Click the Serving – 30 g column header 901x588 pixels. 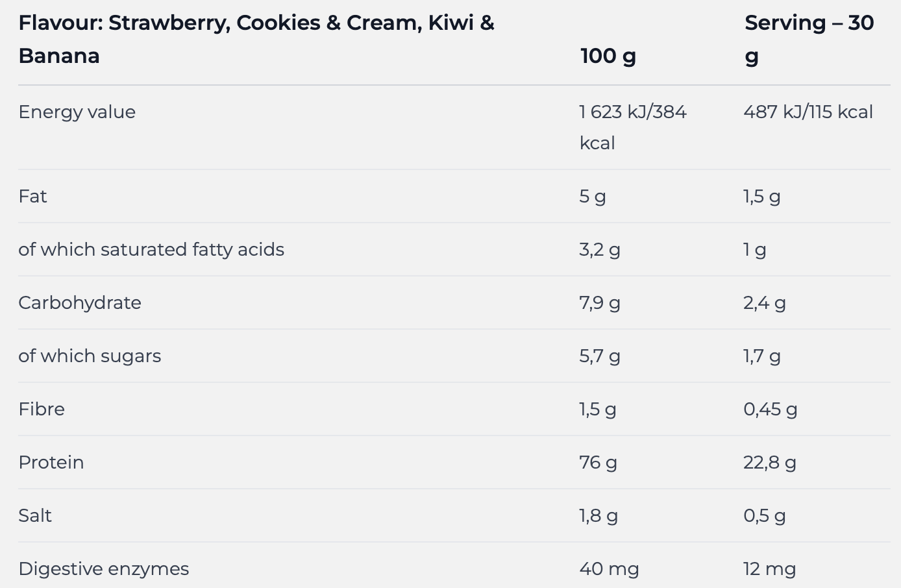click(809, 39)
